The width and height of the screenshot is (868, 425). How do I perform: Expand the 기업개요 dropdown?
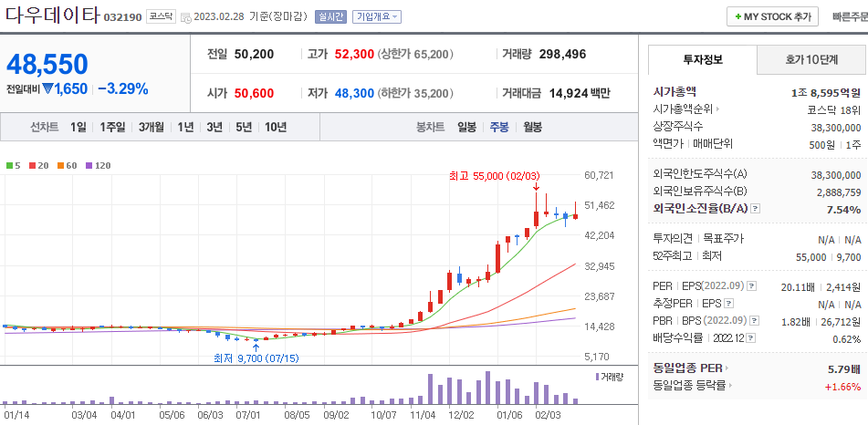tap(376, 16)
